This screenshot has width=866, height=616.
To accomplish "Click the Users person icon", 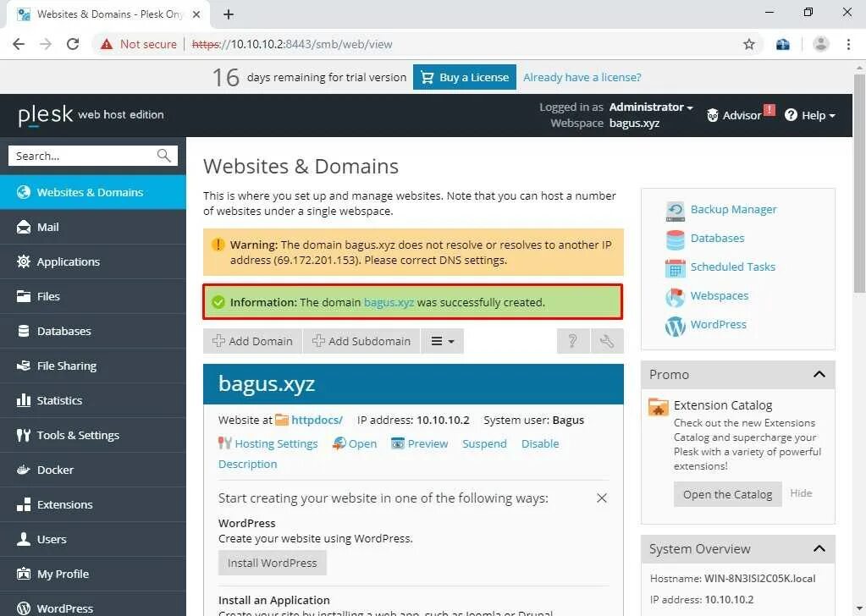I will 23,539.
